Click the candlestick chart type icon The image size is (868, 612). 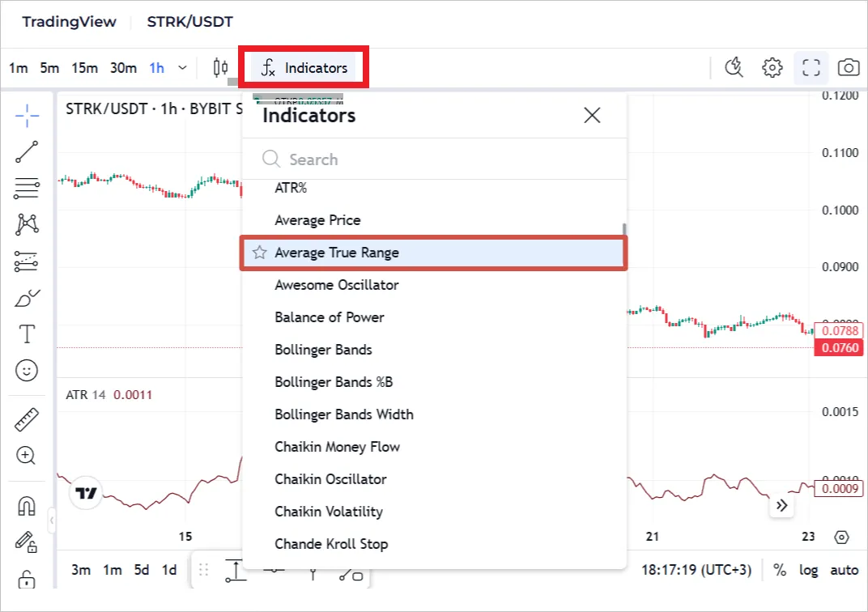pyautogui.click(x=220, y=68)
